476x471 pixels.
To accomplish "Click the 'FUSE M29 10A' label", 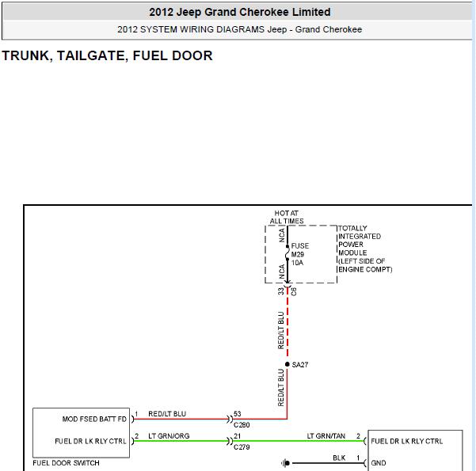I will click(299, 254).
